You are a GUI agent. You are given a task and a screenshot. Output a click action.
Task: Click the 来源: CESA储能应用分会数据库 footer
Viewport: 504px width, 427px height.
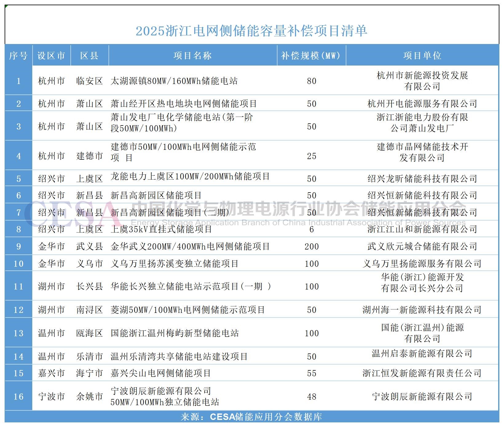(251, 417)
